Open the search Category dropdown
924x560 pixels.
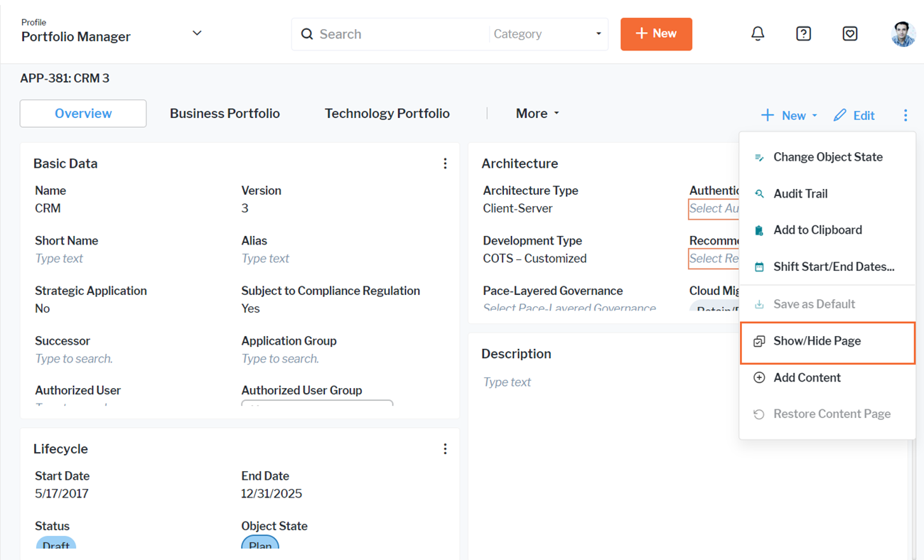(547, 34)
